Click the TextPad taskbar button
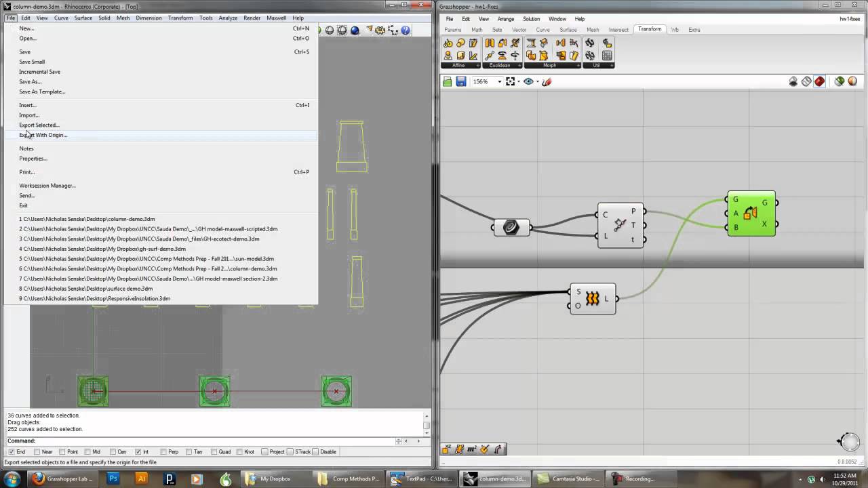Screen dimensions: 868x488 [x=421, y=479]
